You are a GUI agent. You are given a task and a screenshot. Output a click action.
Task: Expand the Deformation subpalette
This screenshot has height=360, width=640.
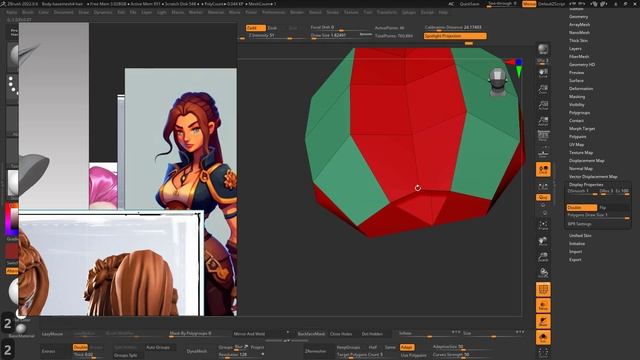pyautogui.click(x=581, y=89)
